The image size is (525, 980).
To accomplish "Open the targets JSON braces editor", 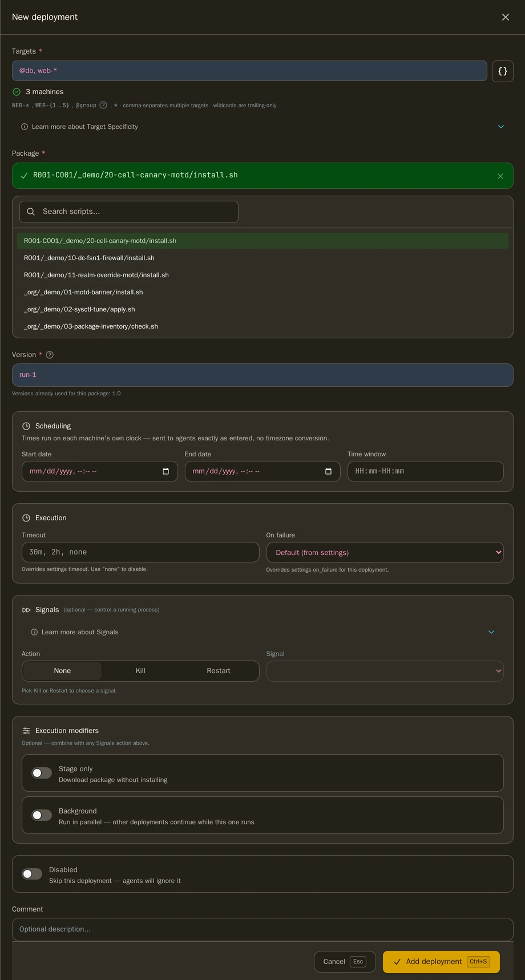I will 503,71.
